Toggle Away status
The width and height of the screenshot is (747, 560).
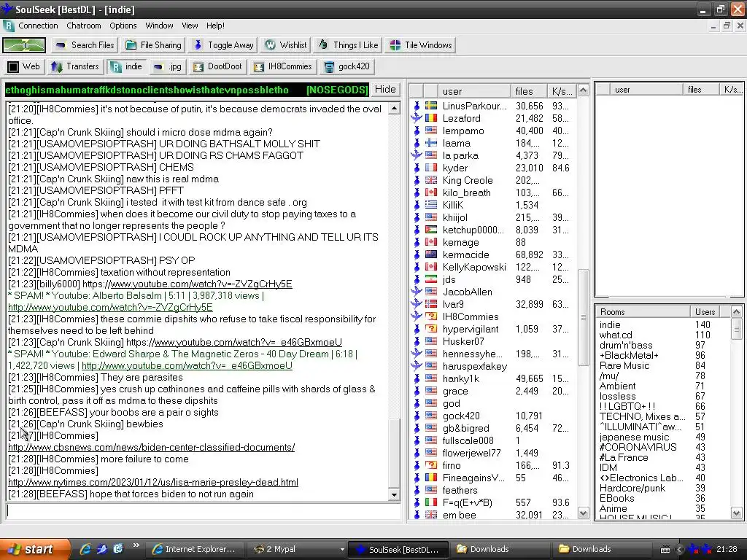(x=223, y=45)
